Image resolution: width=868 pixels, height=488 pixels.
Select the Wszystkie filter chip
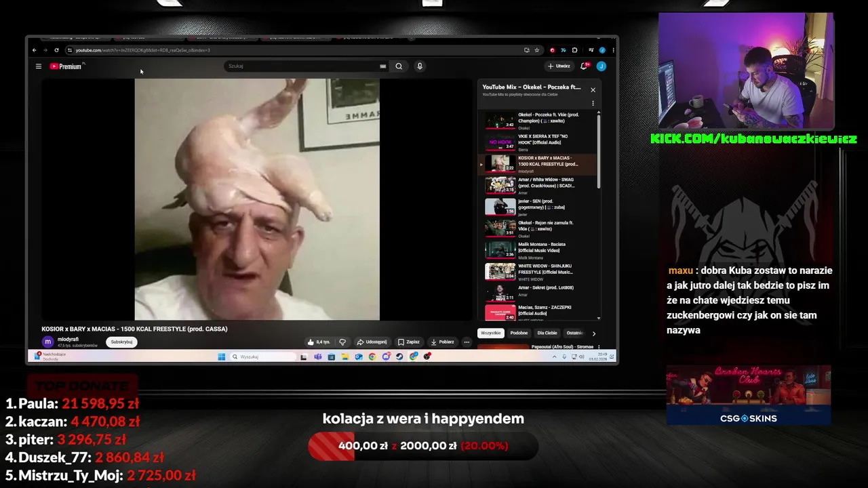tap(491, 333)
